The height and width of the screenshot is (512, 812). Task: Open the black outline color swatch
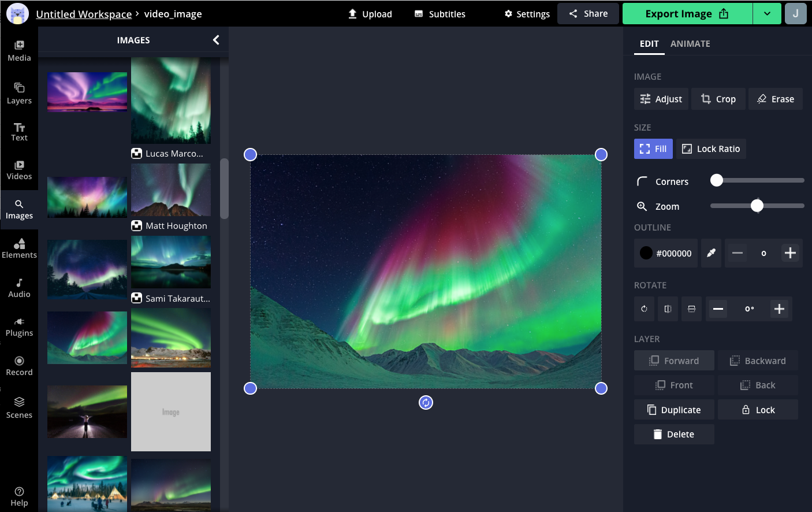pos(646,253)
